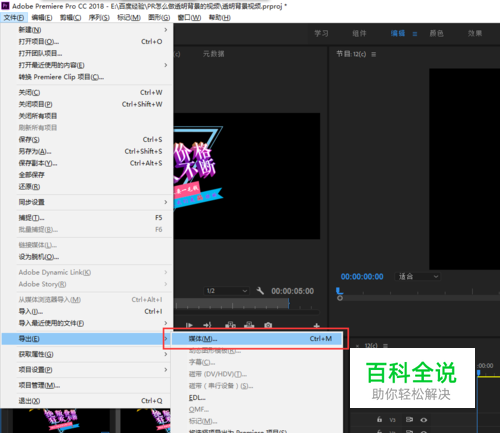Select 关闭(C) Ctrl+W menu item

[x=87, y=92]
